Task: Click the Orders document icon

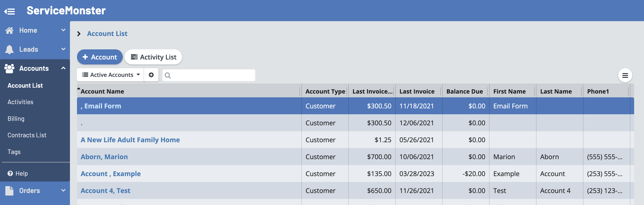Action: (9, 191)
